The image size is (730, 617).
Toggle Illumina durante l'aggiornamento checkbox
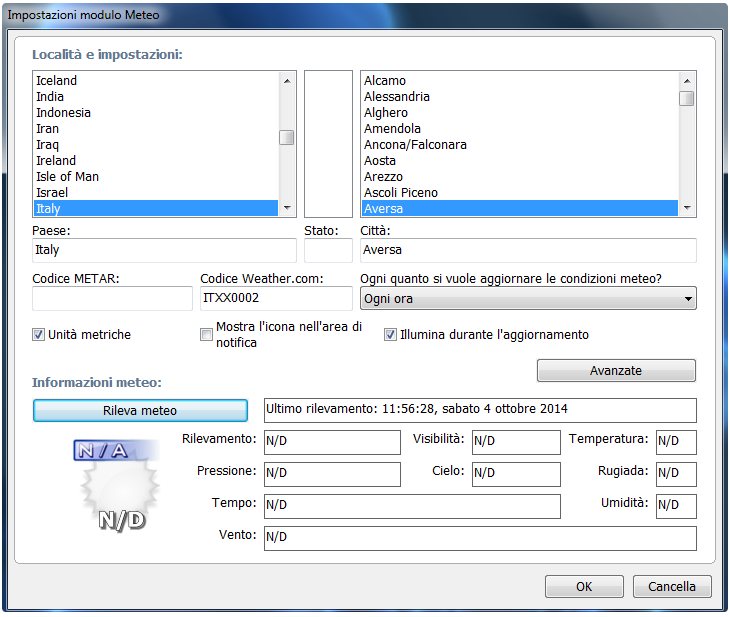[391, 335]
